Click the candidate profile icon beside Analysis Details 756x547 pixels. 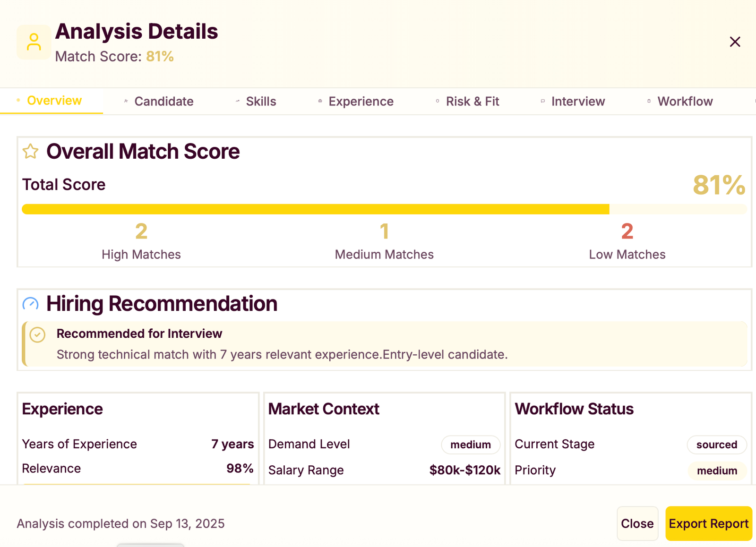[34, 42]
